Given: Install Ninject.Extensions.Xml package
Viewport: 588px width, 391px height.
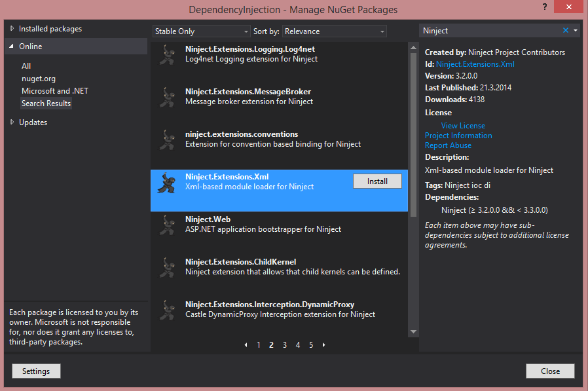Looking at the screenshot, I should (377, 181).
